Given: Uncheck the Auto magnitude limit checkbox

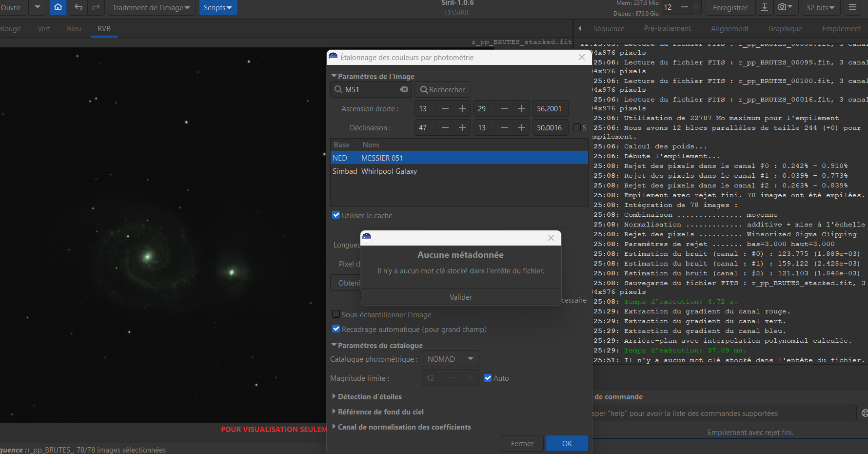Looking at the screenshot, I should click(x=488, y=378).
